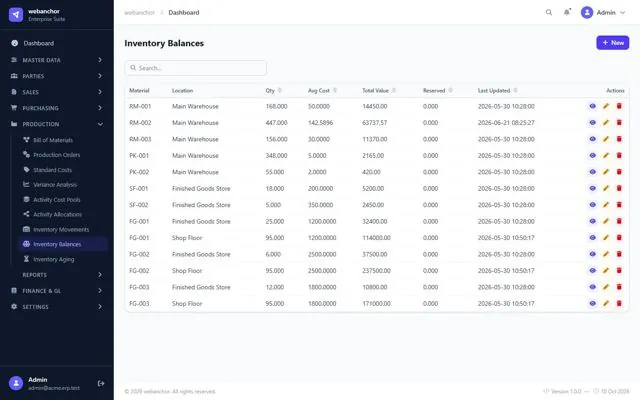The image size is (640, 400).
Task: View FG-002 Finished Goods Store eye icon
Action: coord(593,254)
